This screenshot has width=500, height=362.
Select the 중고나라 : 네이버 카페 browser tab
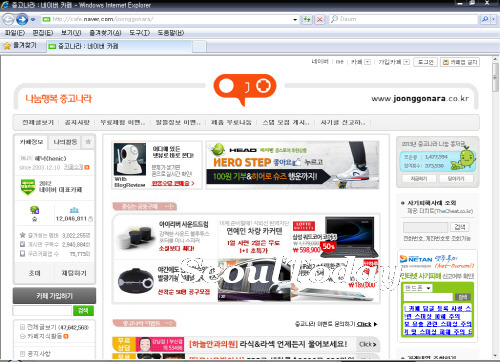(x=118, y=46)
